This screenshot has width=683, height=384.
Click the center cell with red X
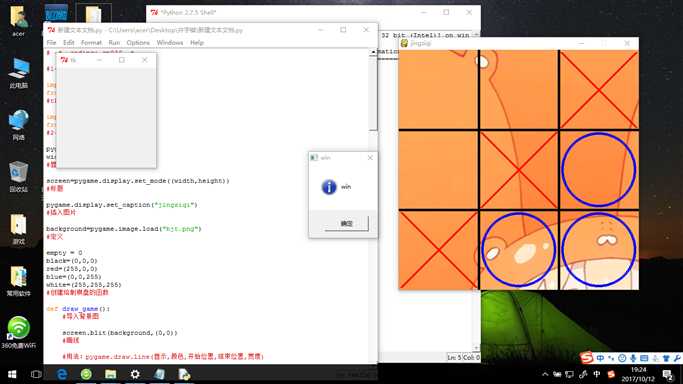click(x=519, y=169)
